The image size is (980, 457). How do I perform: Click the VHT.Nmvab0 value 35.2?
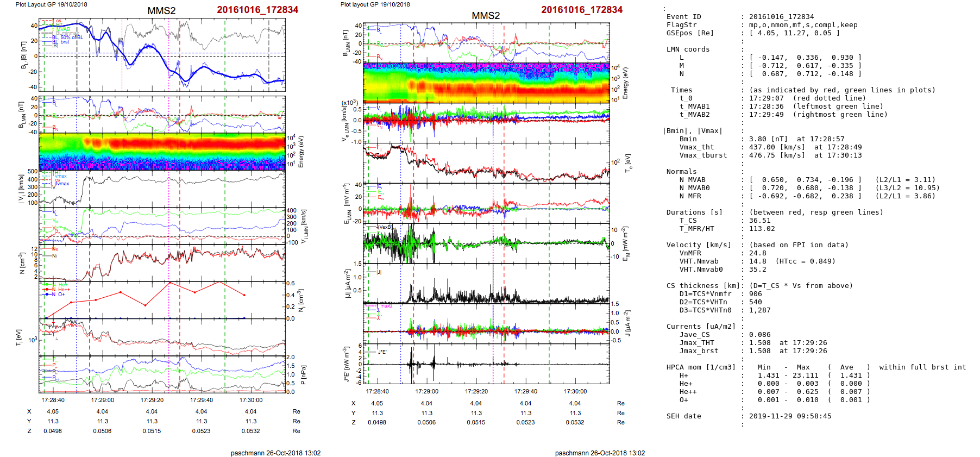(757, 270)
